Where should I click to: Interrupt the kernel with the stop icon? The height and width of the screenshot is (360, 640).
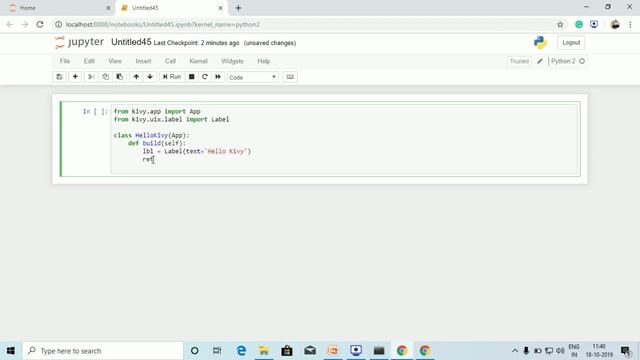click(191, 77)
